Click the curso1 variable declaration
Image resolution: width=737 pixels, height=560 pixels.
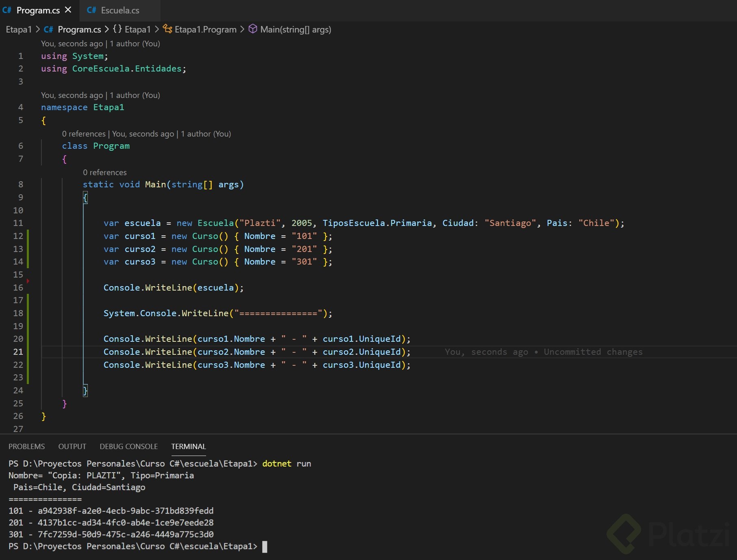140,236
